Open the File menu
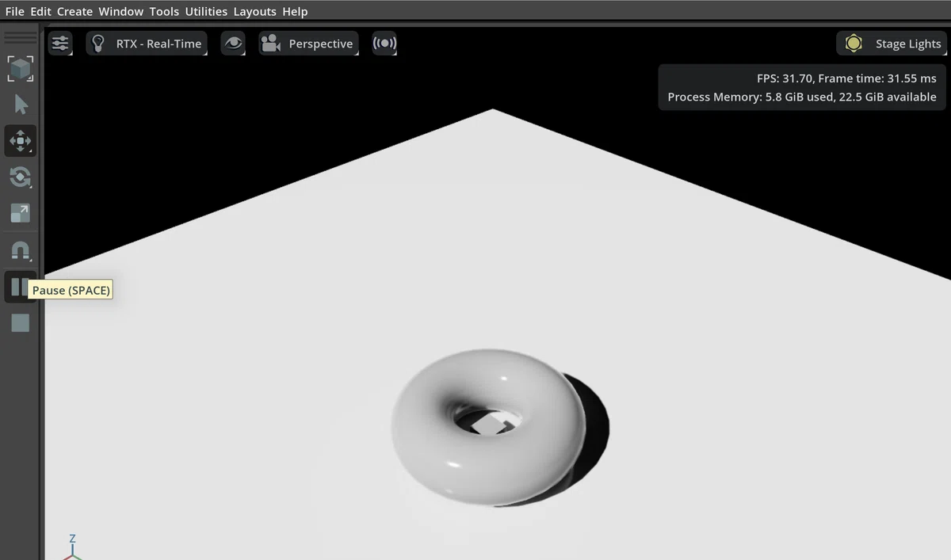 [x=14, y=11]
